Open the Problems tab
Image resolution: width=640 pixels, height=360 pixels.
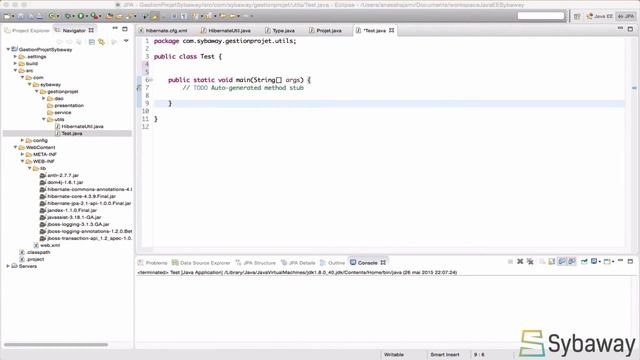[153, 263]
